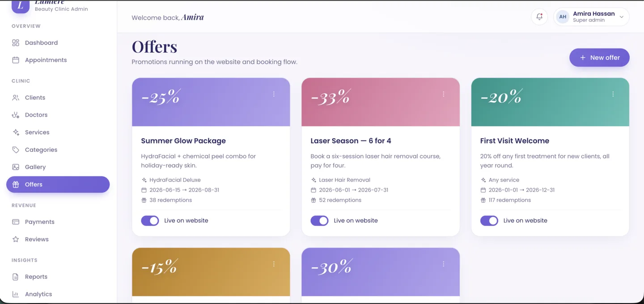
Task: Click the Categories tag icon
Action: (x=16, y=150)
